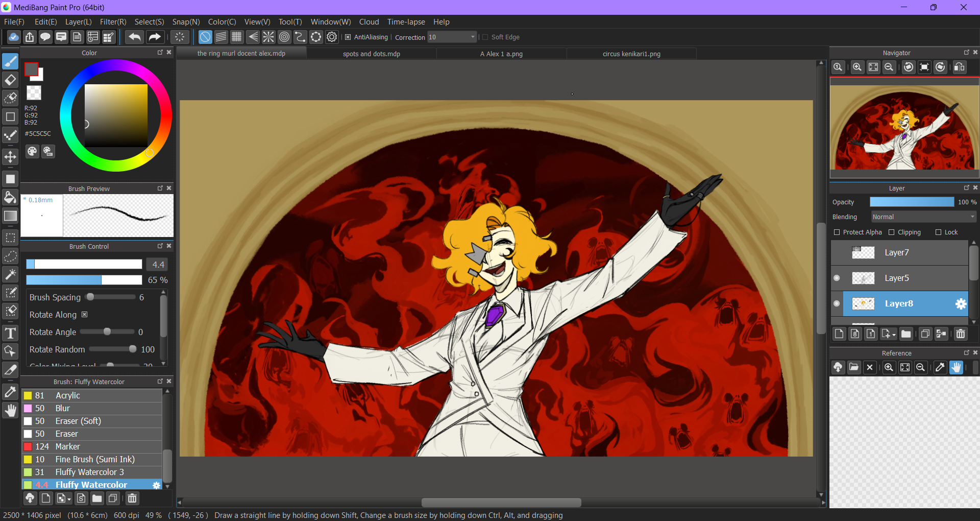Screen dimensions: 980x521
Task: Open the Blending mode dropdown
Action: [923, 217]
